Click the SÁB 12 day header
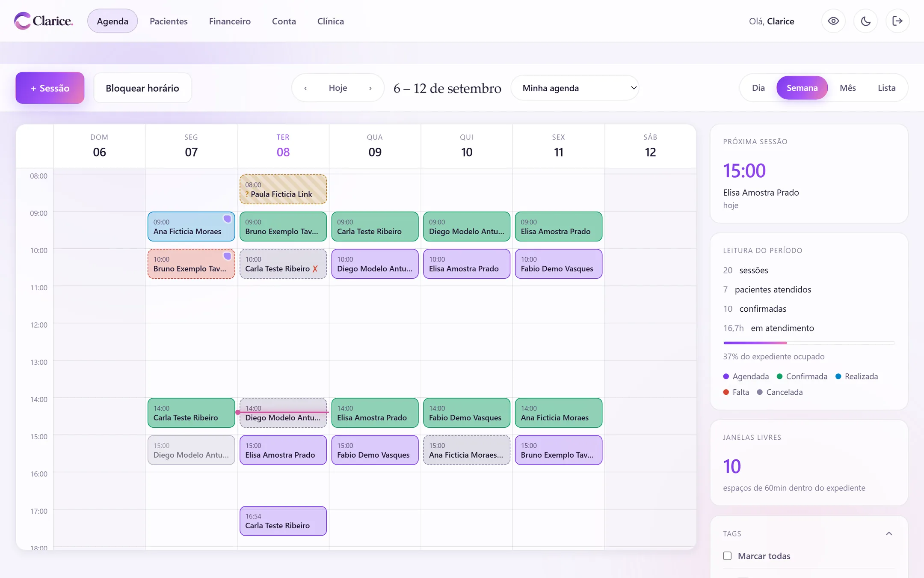Screen dimensions: 924x578 [650, 146]
